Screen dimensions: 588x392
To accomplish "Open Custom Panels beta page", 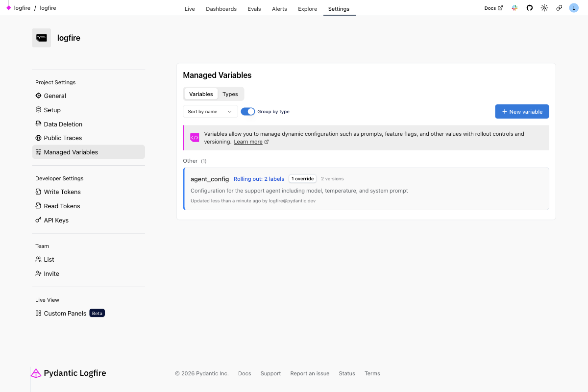I will [x=65, y=314].
